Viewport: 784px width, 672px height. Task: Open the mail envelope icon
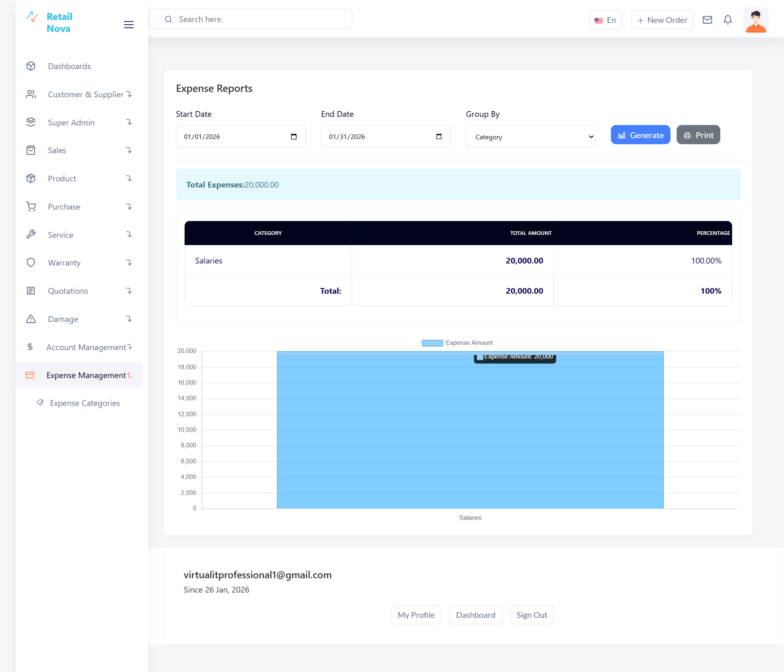point(707,20)
